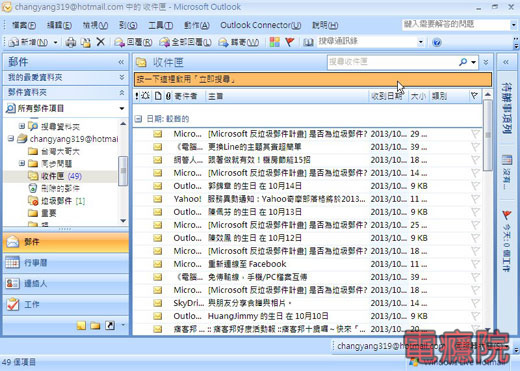Expand the query builder double-chevron

(x=486, y=62)
